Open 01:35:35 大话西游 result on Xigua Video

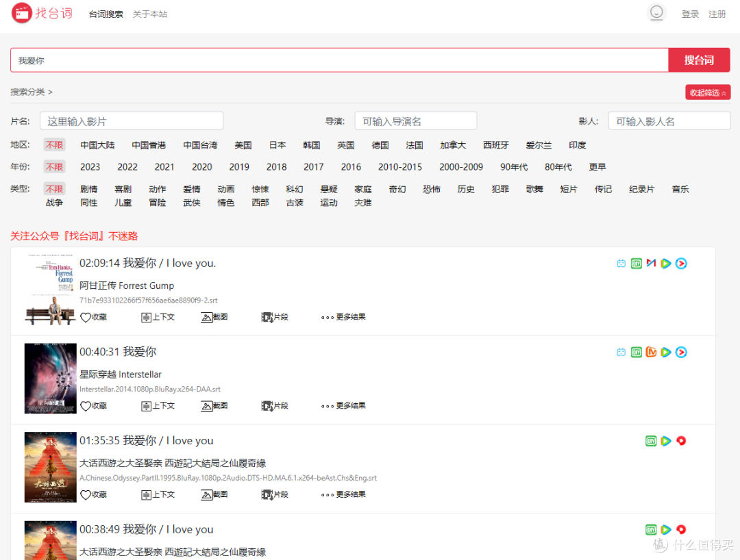pos(681,441)
